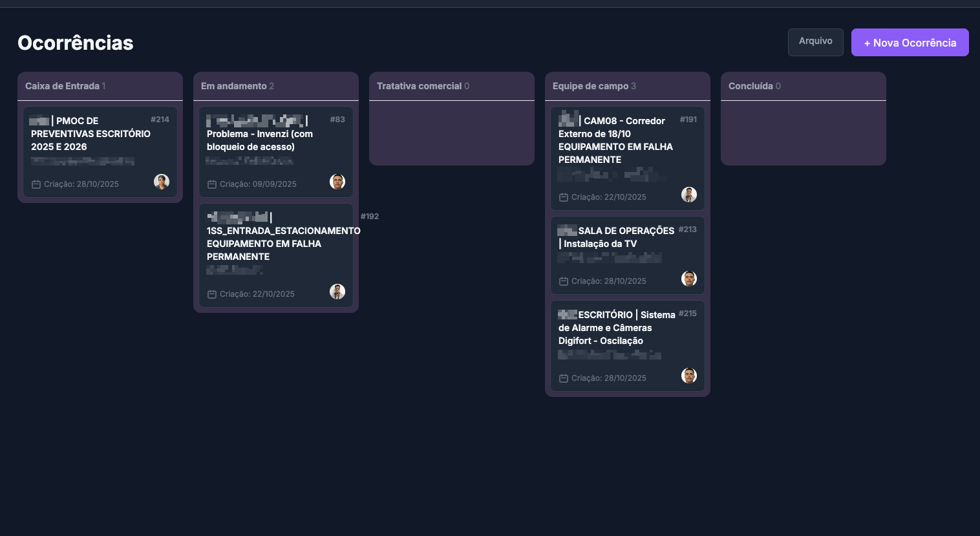Create a new occurrence with Nova Ocorrência
The height and width of the screenshot is (536, 980).
[910, 42]
